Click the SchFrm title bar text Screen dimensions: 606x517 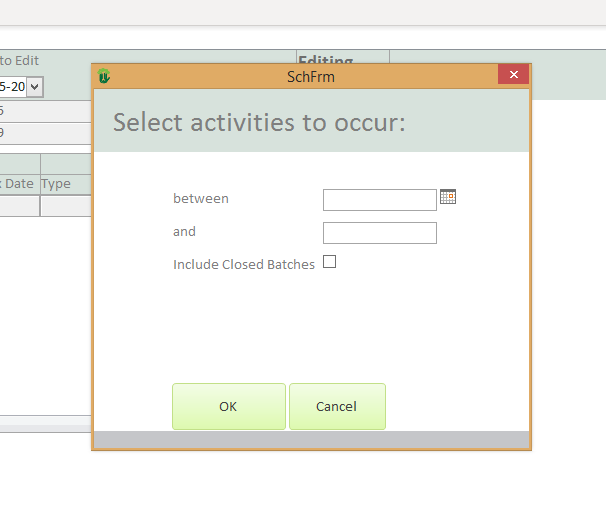pos(310,76)
